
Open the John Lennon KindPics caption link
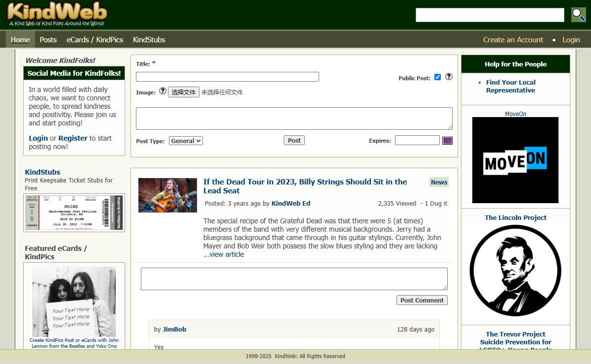click(74, 343)
